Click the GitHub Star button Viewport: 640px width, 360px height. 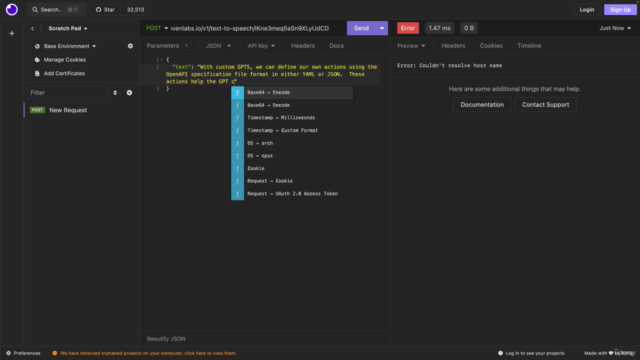pyautogui.click(x=105, y=9)
